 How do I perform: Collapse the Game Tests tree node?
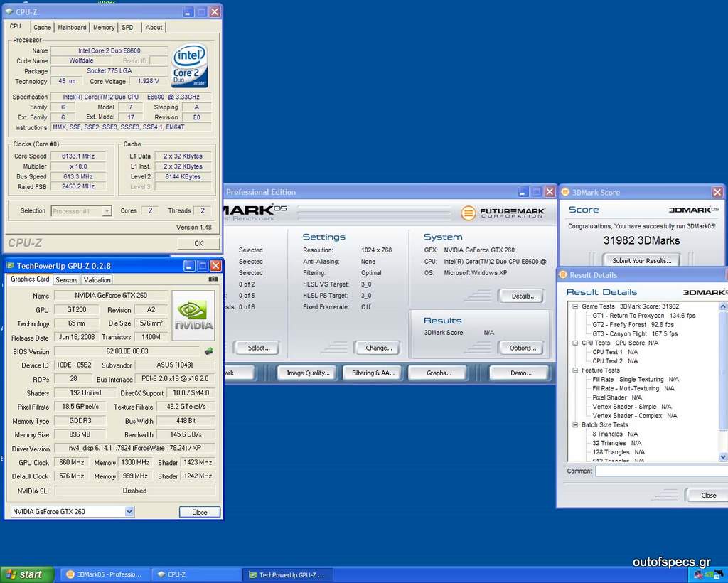coord(575,306)
